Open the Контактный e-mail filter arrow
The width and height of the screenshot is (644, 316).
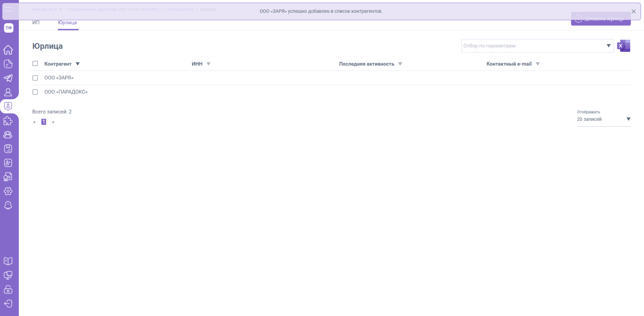pyautogui.click(x=538, y=64)
